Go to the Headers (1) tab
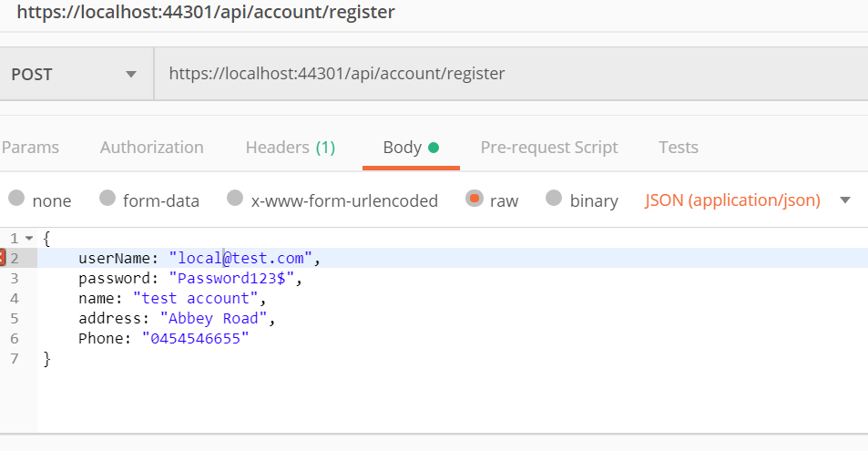This screenshot has width=868, height=451. (x=291, y=148)
